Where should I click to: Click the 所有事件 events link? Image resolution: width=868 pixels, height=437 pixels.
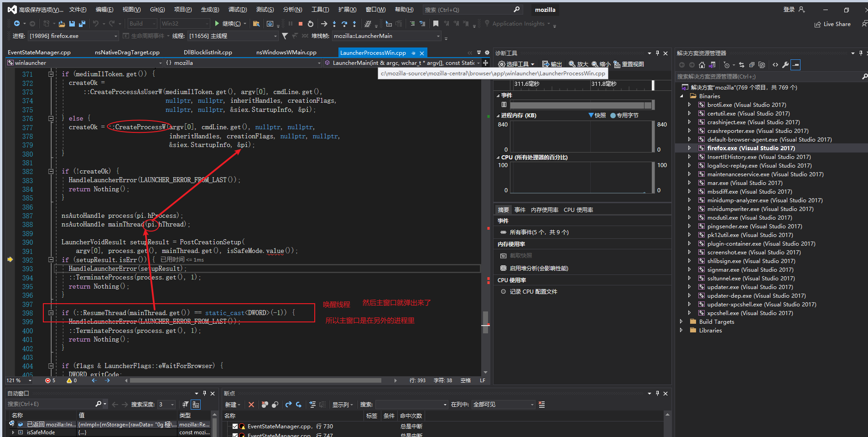coord(539,232)
